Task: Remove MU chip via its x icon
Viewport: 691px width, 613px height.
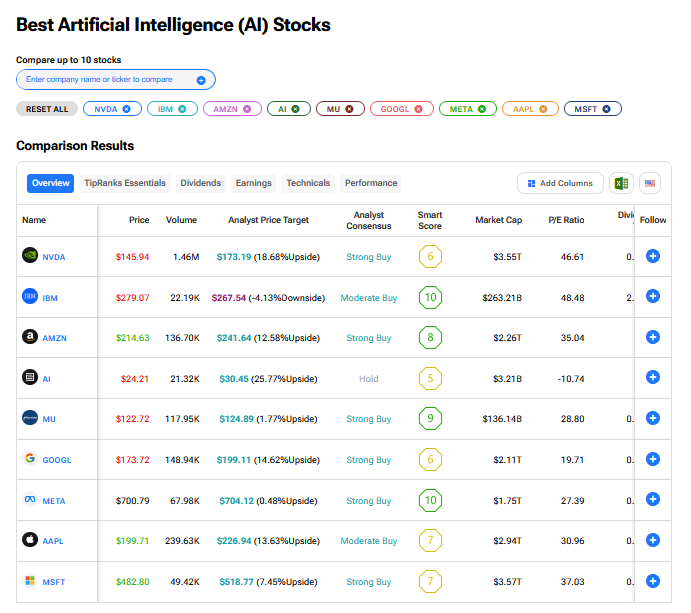Action: click(349, 109)
